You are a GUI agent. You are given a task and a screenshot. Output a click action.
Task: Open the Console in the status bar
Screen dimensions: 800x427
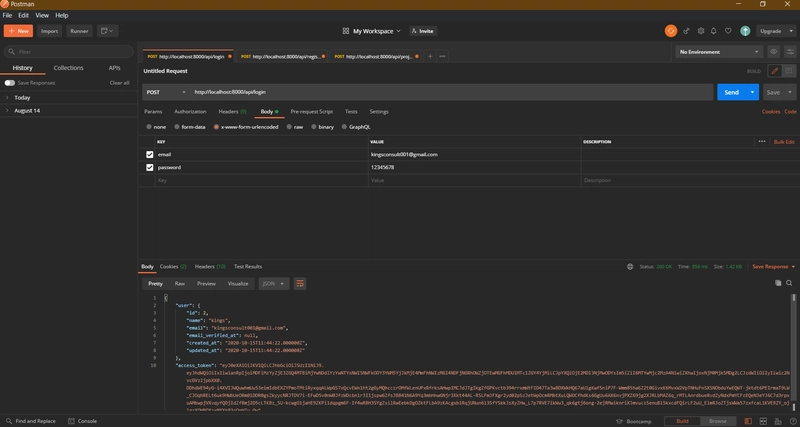point(82,421)
